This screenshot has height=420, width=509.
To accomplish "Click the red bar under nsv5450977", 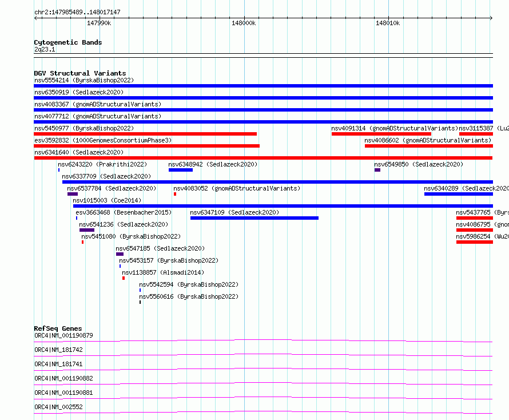I will pyautogui.click(x=145, y=134).
